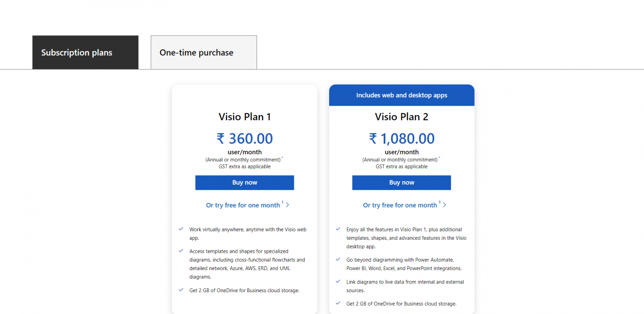Click checkmark beside "Go beyond diagramming" feature
The image size is (644, 314).
tap(338, 260)
